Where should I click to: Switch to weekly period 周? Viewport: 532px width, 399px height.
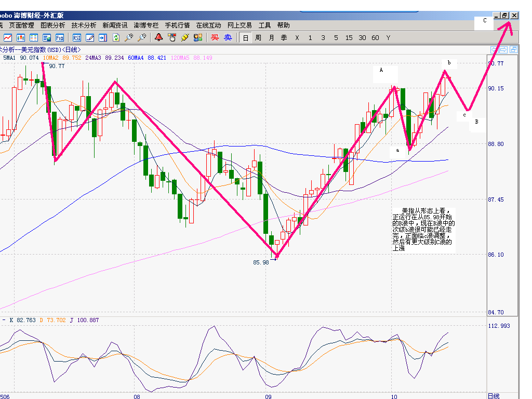pos(258,37)
